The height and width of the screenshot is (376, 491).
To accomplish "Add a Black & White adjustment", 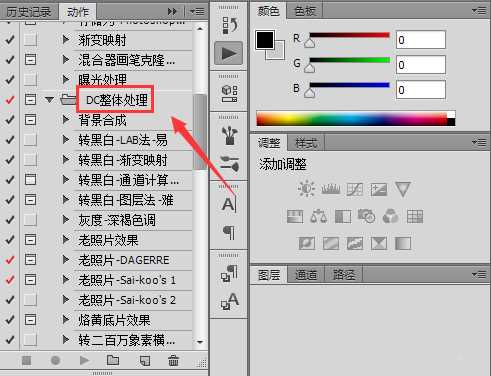I will (343, 217).
